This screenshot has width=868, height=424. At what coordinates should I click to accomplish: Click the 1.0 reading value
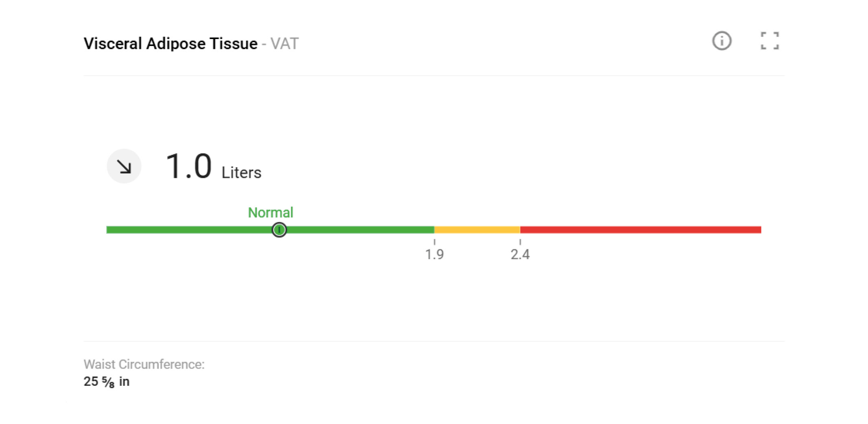(x=188, y=166)
